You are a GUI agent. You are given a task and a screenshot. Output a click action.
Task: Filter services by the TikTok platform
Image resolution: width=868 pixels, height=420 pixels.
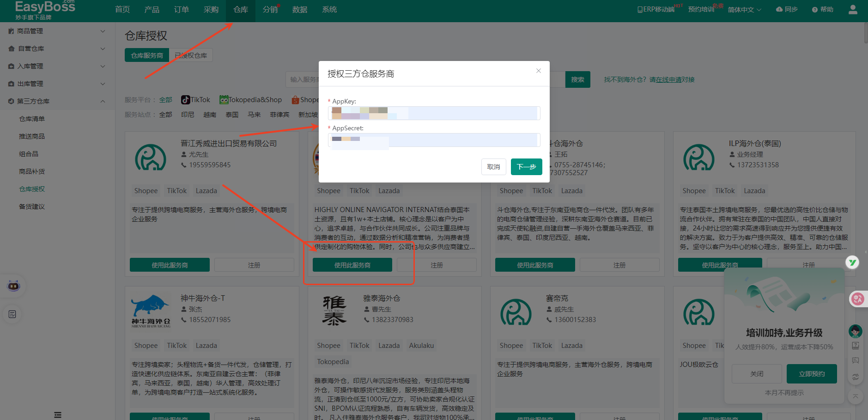click(x=195, y=99)
